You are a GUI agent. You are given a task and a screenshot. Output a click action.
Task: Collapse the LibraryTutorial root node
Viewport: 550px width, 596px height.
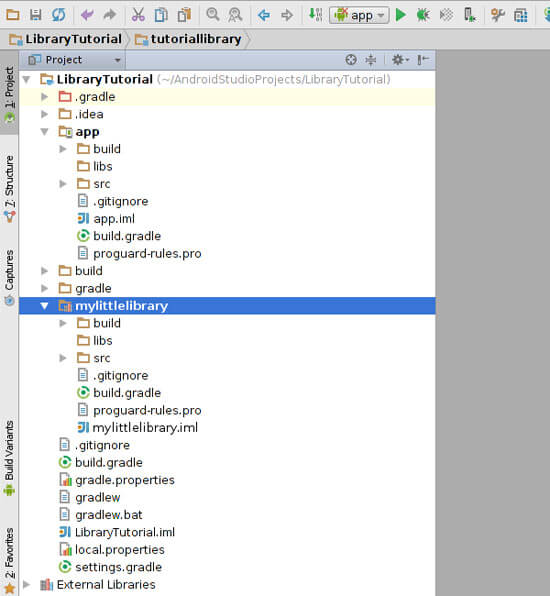[x=27, y=79]
